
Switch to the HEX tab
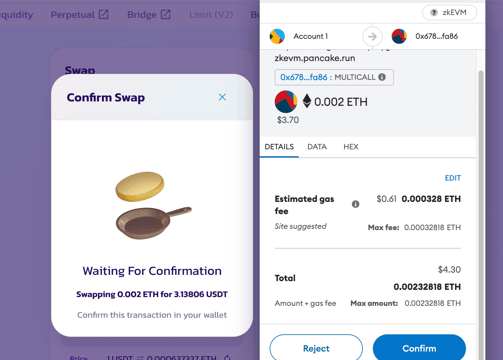(351, 147)
